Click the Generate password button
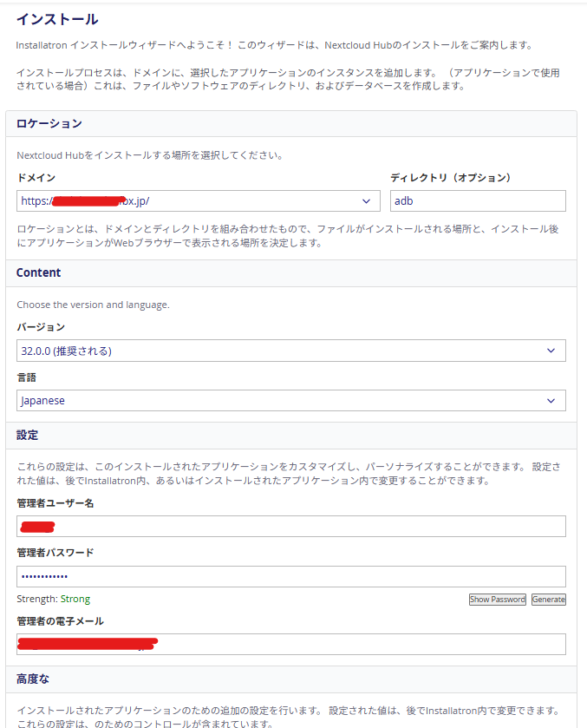The height and width of the screenshot is (728, 587). tap(549, 600)
